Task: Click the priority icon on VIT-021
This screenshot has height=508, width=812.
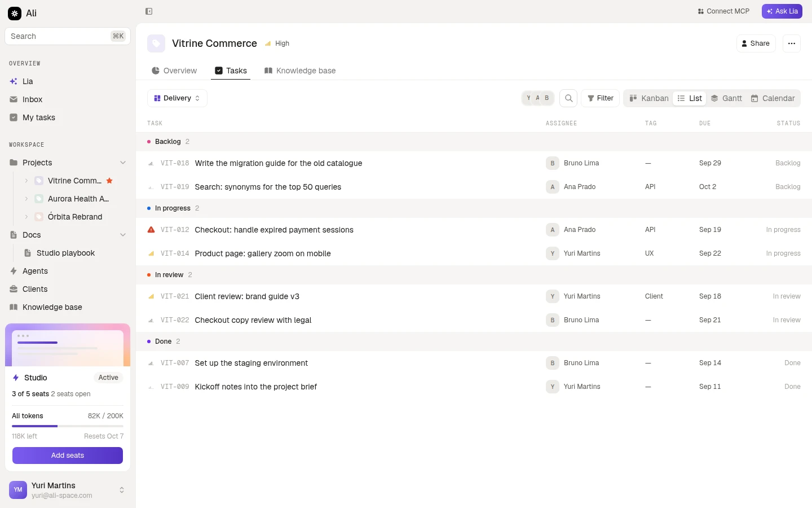Action: [x=151, y=296]
